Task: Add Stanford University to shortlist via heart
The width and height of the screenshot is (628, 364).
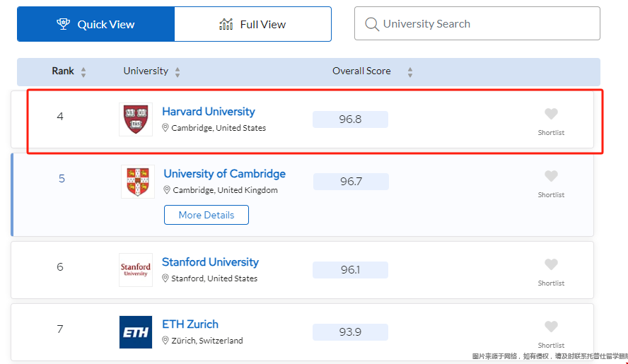Action: pos(551,264)
